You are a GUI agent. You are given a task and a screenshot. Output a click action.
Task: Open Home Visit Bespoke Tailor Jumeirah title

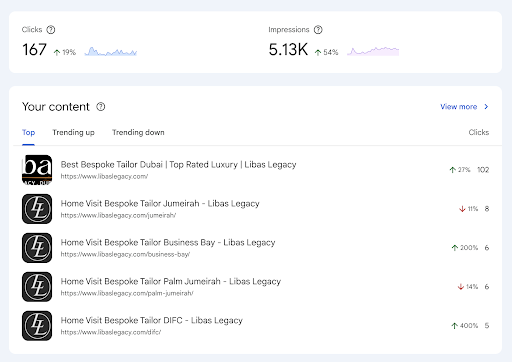tap(160, 204)
